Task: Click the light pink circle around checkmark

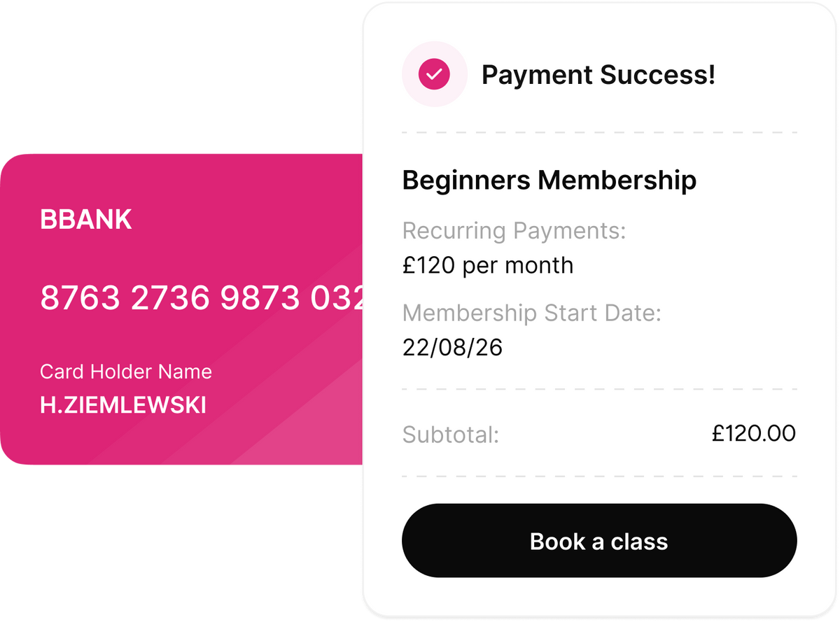Action: (x=434, y=74)
